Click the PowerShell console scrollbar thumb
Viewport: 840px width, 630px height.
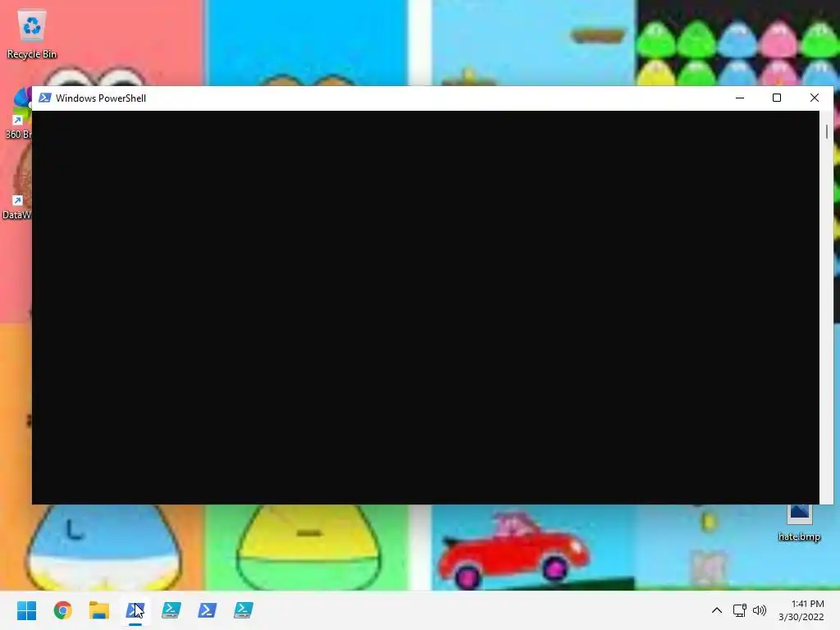point(827,131)
